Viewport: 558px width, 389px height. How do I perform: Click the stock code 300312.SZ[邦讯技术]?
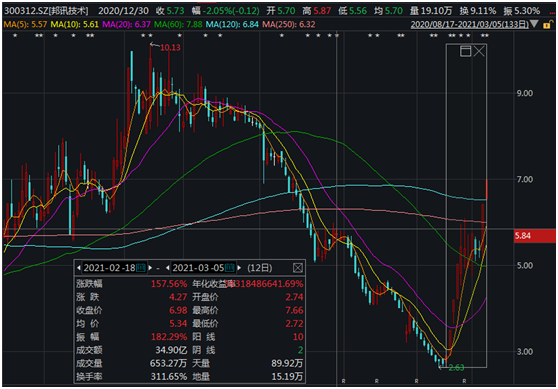pos(46,11)
